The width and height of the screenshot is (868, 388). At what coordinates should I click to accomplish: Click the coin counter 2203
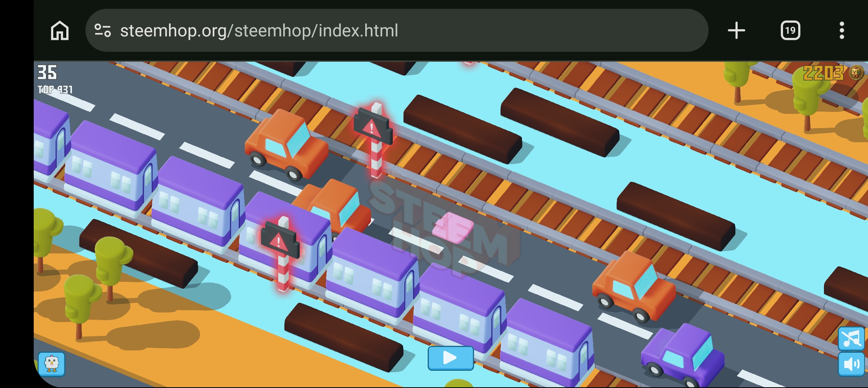(x=823, y=72)
